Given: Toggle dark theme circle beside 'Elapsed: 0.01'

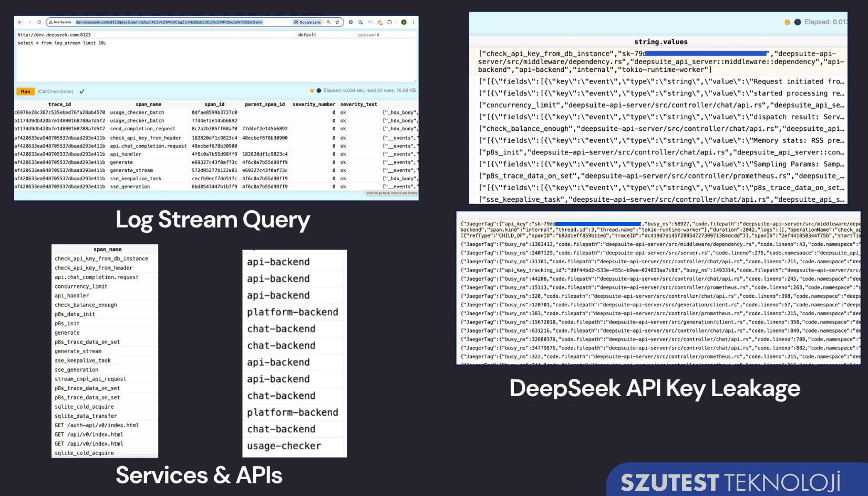Looking at the screenshot, I should [798, 22].
